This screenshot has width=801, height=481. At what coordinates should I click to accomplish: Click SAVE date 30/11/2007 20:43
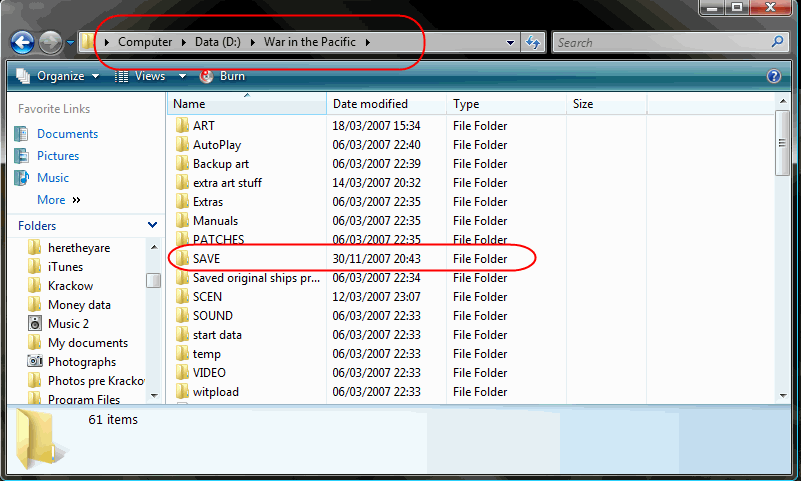coord(376,259)
